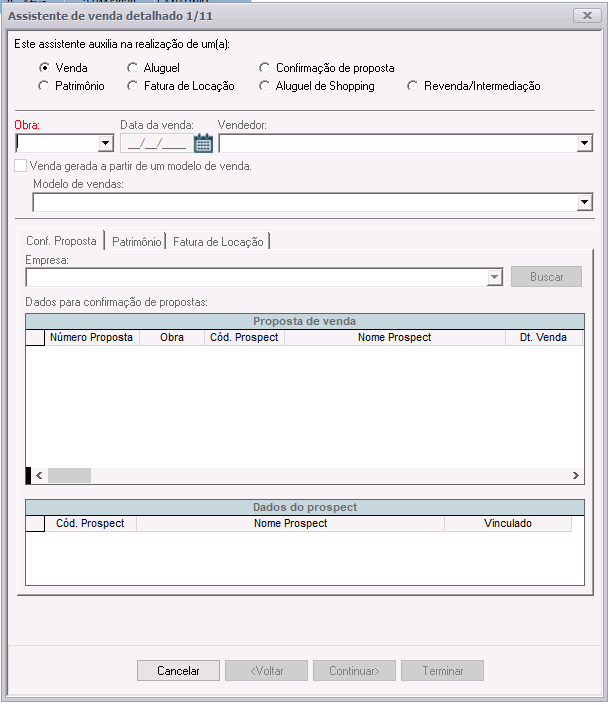Open the calendar date picker icon
This screenshot has height=705, width=608.
(203, 143)
